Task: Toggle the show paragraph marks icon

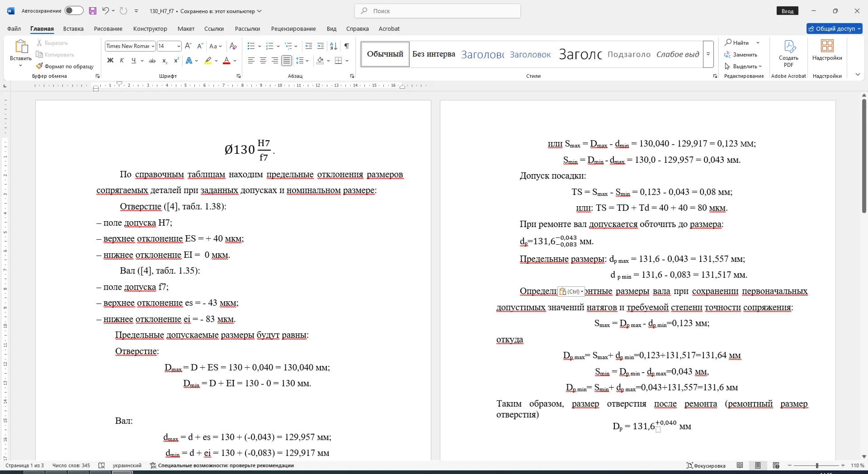Action: tap(347, 46)
